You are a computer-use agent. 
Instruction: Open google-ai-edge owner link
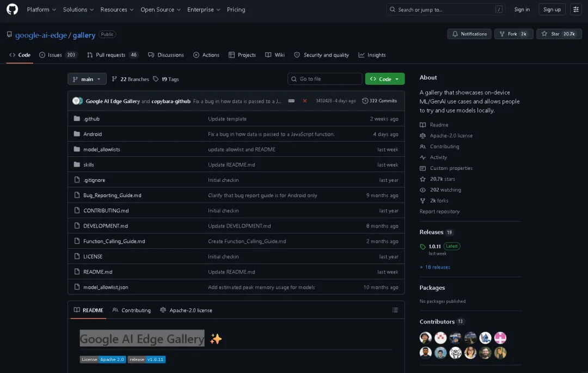(x=41, y=35)
